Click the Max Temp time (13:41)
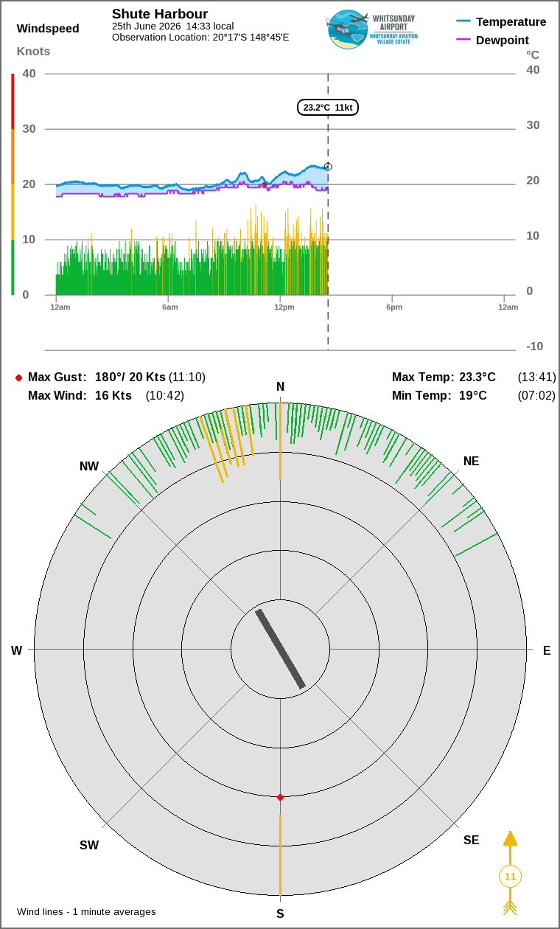This screenshot has height=929, width=560. (537, 377)
